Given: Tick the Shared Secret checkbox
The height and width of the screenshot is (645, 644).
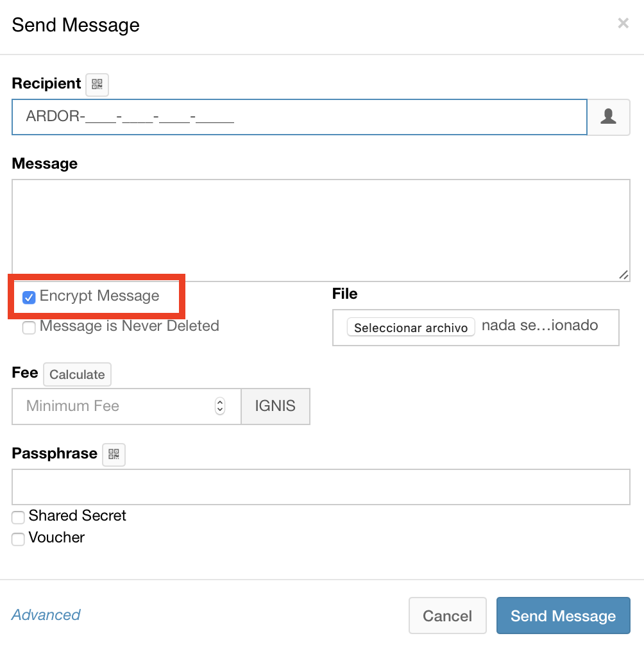Looking at the screenshot, I should (19, 517).
